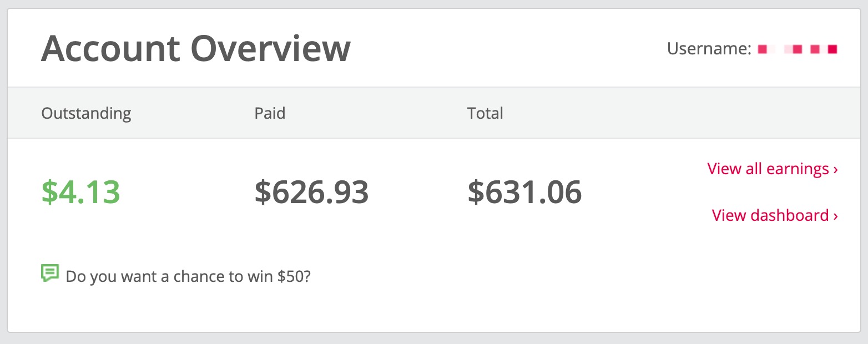868x344 pixels.
Task: Click the $631.06 total amount
Action: pos(524,193)
